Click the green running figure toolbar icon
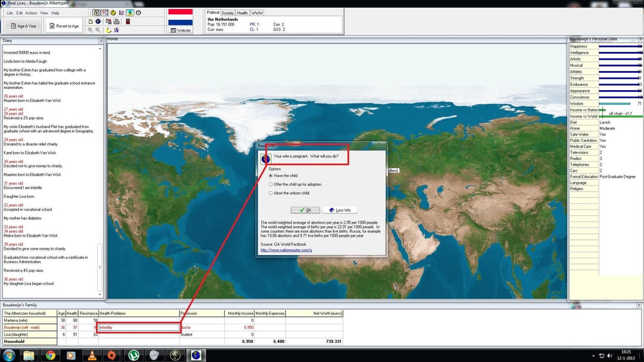Viewport: 644px width, 362px height. click(130, 13)
